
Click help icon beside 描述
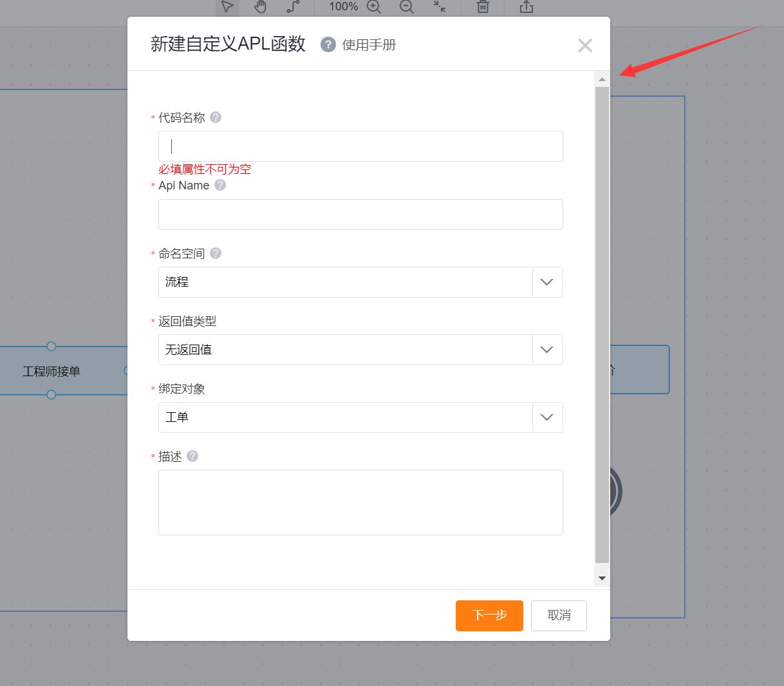tap(192, 456)
